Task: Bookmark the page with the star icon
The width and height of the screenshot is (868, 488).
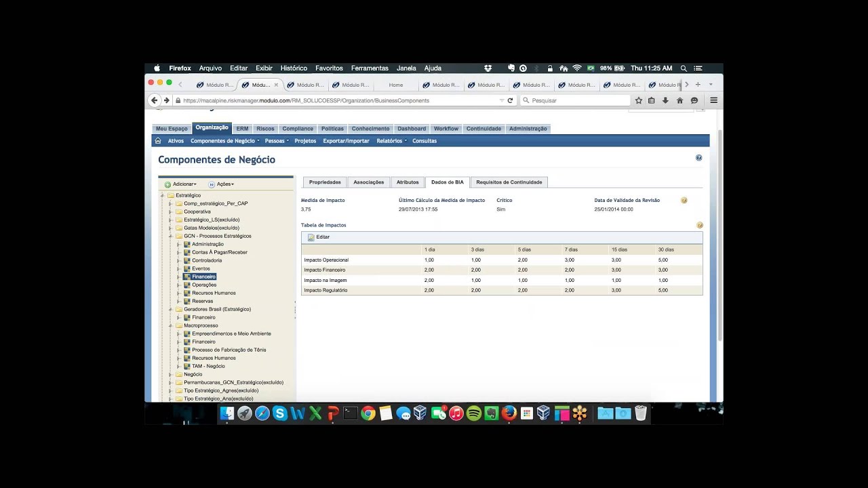Action: pos(638,100)
